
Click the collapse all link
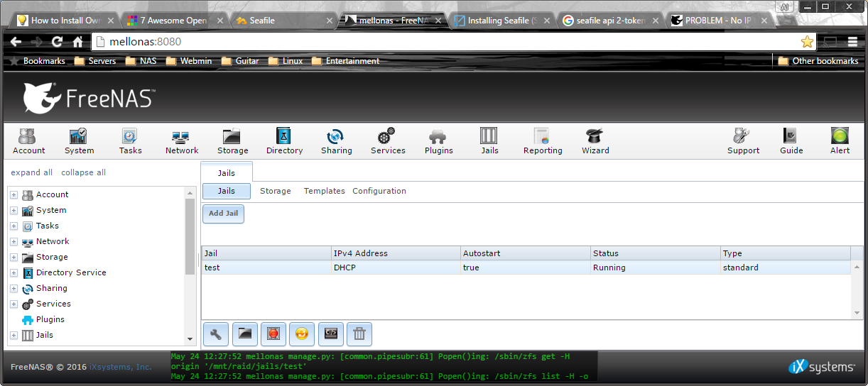(x=83, y=172)
